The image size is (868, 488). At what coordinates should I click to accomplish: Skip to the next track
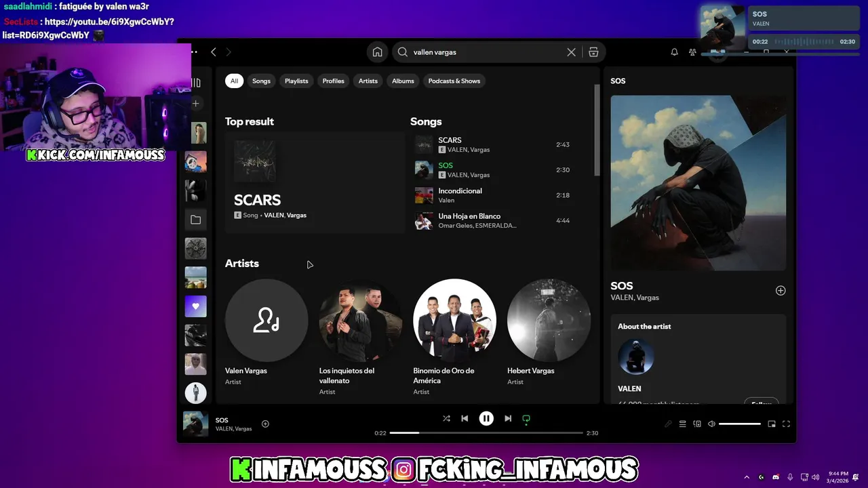coord(508,418)
